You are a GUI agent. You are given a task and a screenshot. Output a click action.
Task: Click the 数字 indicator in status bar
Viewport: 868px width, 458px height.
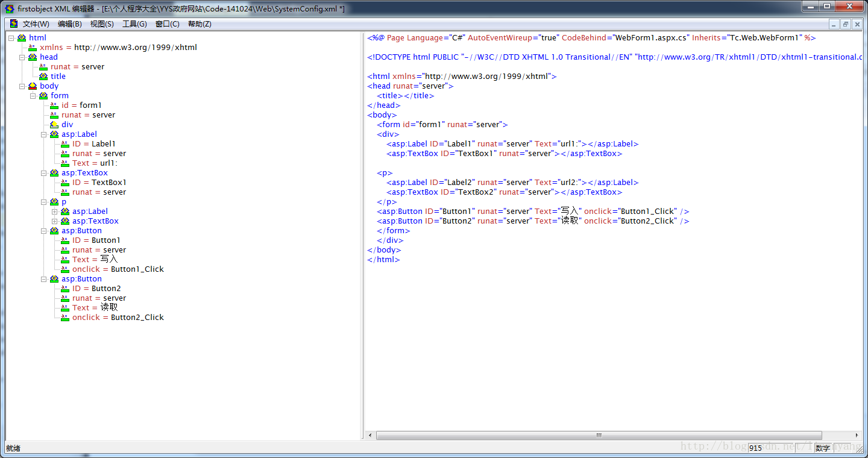coord(822,448)
